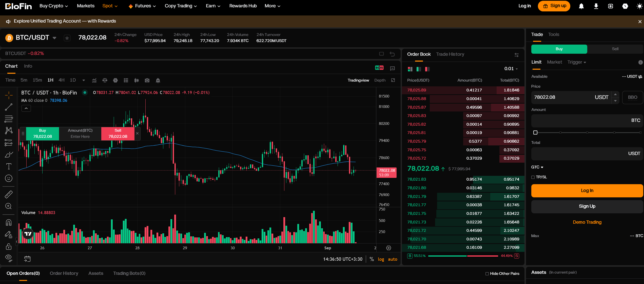Activate the zoom-in magnifier tool
The width and height of the screenshot is (644, 284).
click(x=9, y=206)
